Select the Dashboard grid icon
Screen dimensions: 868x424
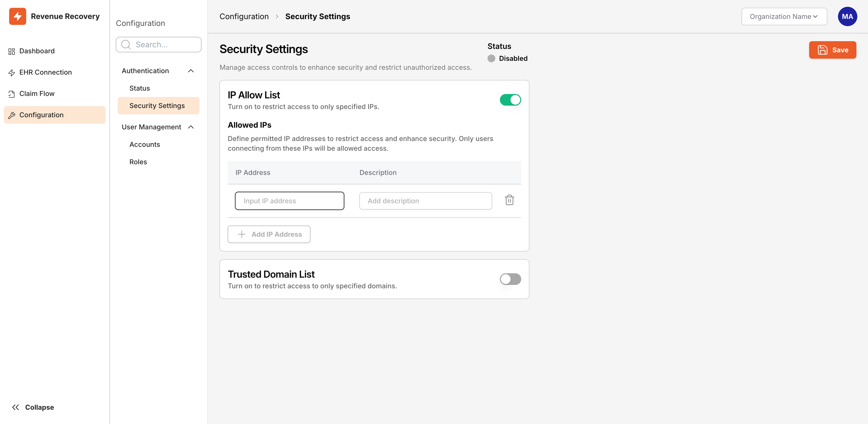point(11,51)
